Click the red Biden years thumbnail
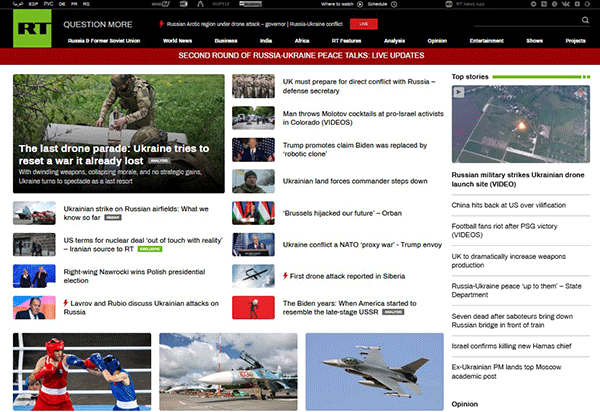The width and height of the screenshot is (600, 412). 253,307
